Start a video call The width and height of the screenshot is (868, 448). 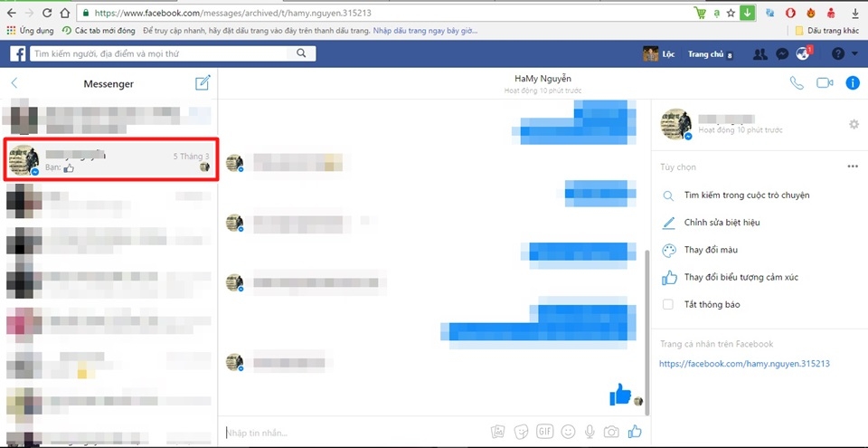[825, 83]
